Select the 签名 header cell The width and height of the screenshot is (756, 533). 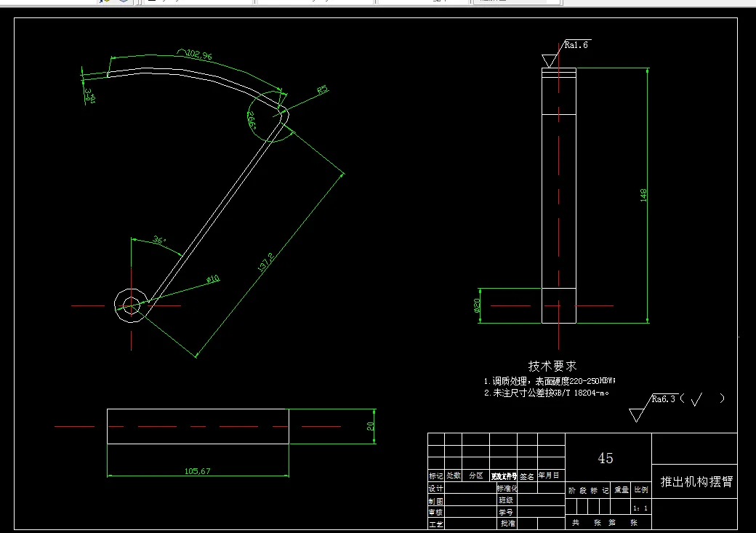click(527, 476)
